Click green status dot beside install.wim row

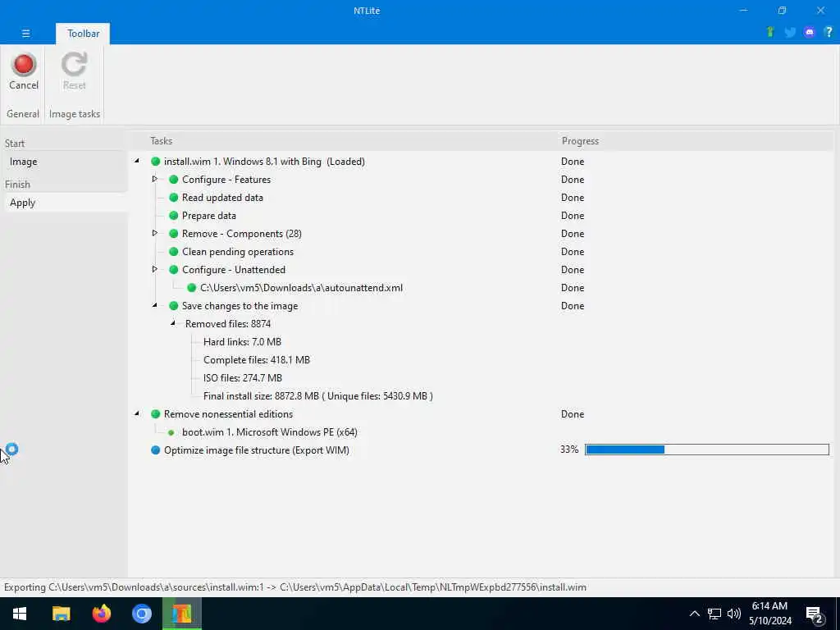tap(155, 162)
